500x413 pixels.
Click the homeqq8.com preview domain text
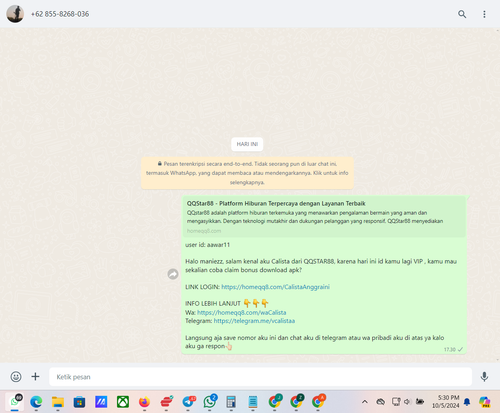(204, 231)
